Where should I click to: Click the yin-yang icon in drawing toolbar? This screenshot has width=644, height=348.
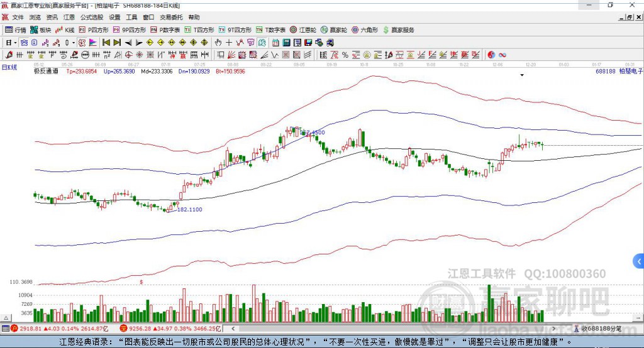pyautogui.click(x=491, y=55)
